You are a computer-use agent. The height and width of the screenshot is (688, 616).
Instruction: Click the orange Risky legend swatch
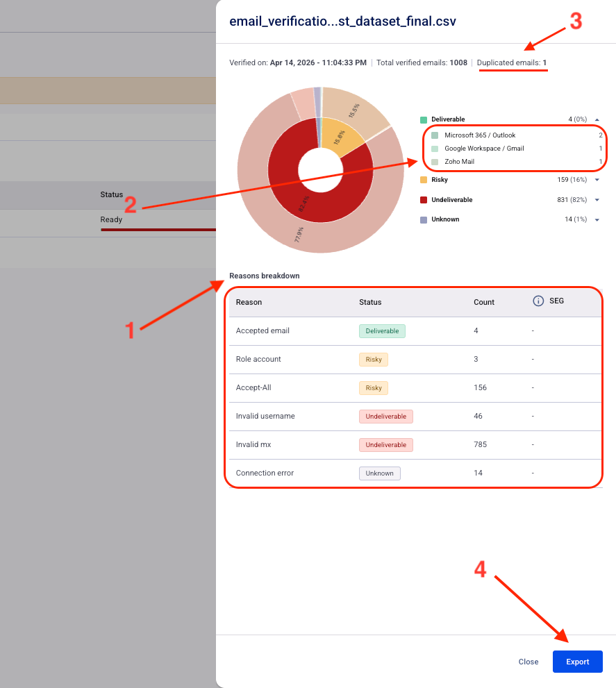(424, 180)
